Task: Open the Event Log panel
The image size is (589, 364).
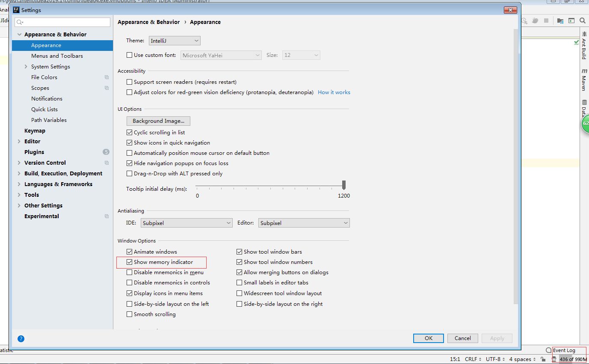Action: click(x=564, y=350)
